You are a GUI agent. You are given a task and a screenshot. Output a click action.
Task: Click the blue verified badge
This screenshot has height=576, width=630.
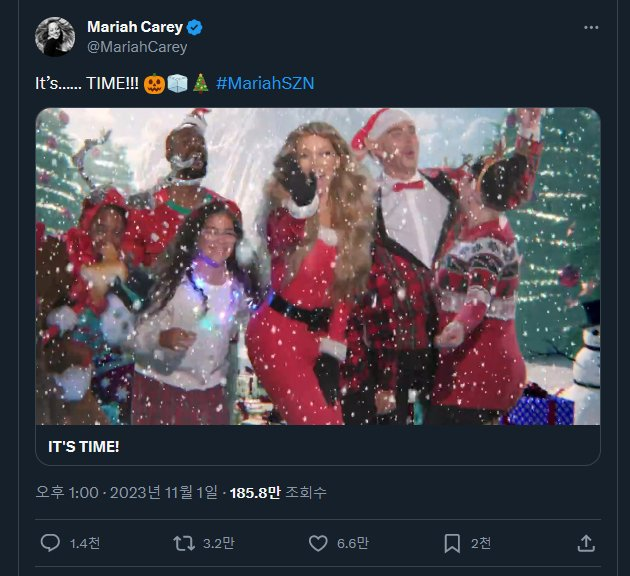197,27
